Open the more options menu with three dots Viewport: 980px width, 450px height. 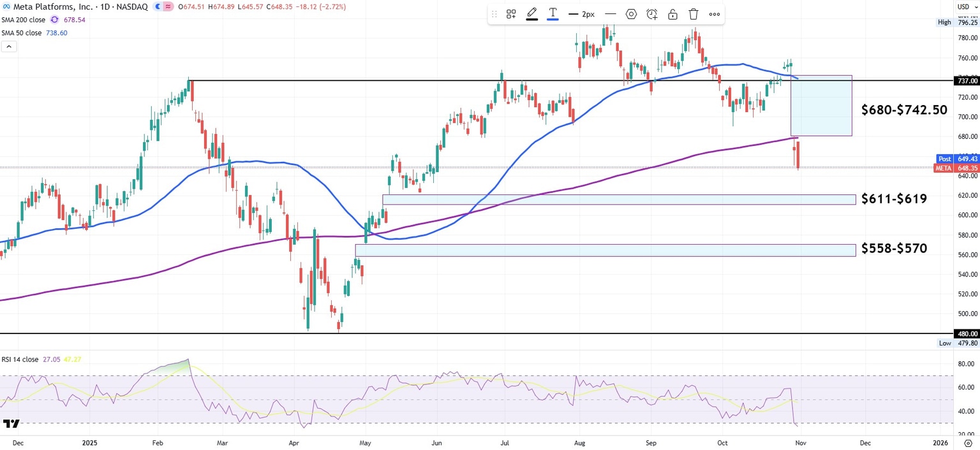715,13
